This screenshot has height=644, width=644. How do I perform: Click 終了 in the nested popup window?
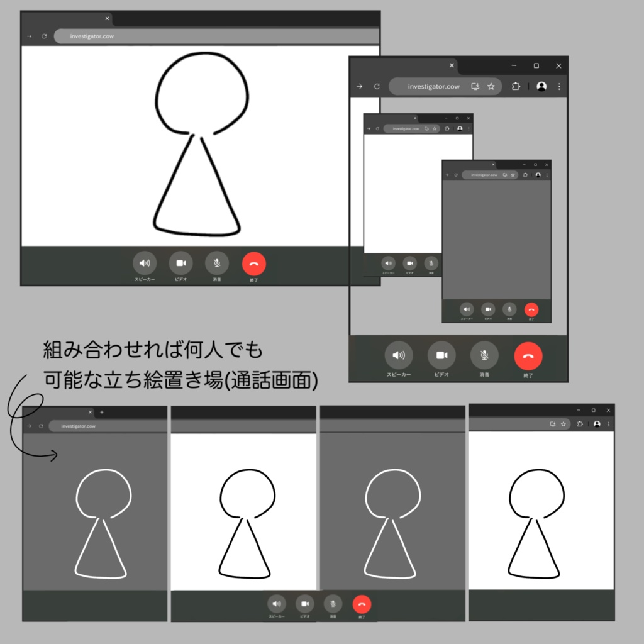coord(531,309)
